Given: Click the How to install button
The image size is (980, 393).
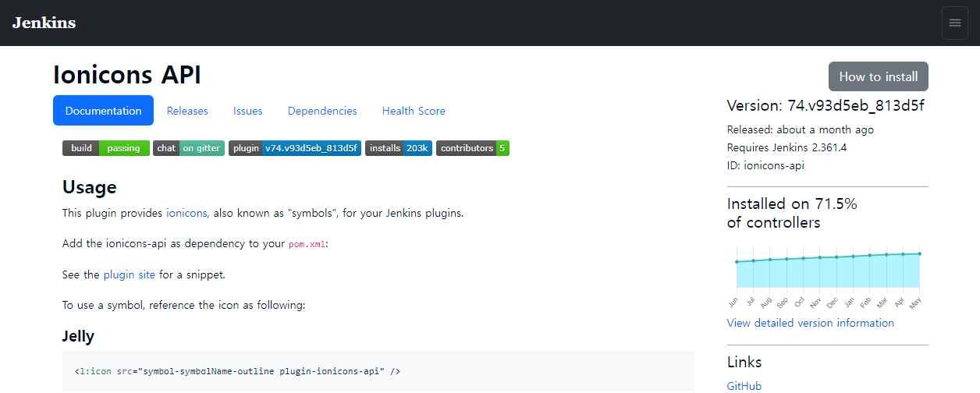Looking at the screenshot, I should [x=879, y=76].
